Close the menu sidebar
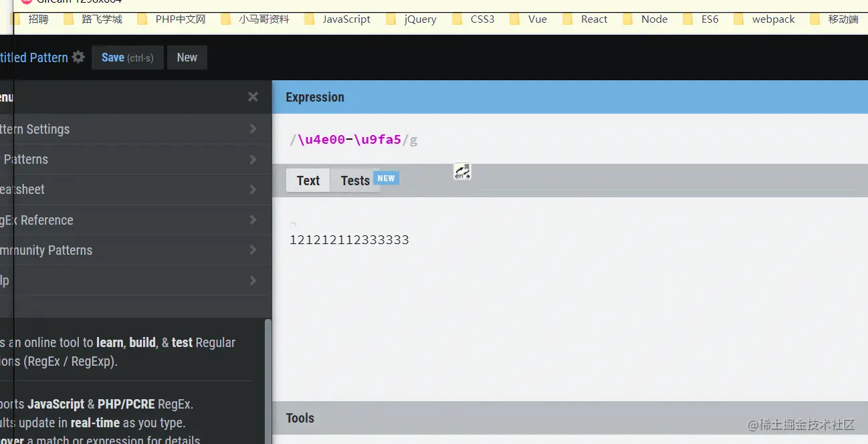The height and width of the screenshot is (444, 868). (x=253, y=97)
